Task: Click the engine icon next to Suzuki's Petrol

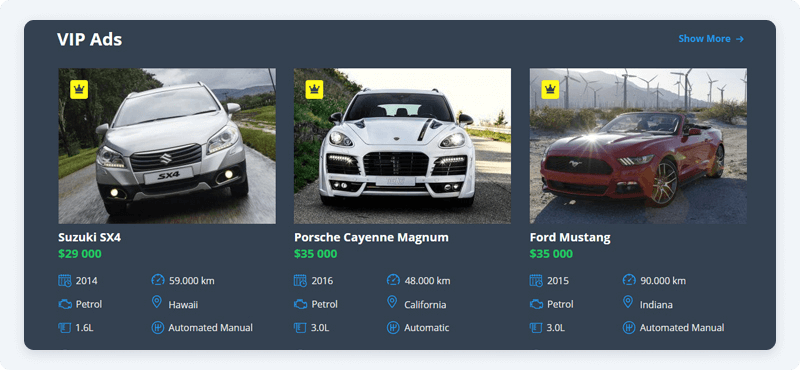Action: 65,304
